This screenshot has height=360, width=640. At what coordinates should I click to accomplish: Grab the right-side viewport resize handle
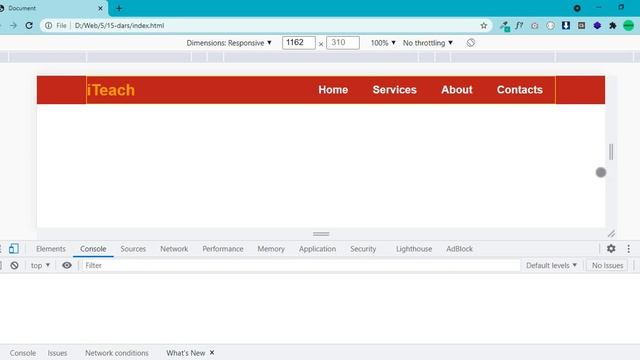pyautogui.click(x=611, y=152)
